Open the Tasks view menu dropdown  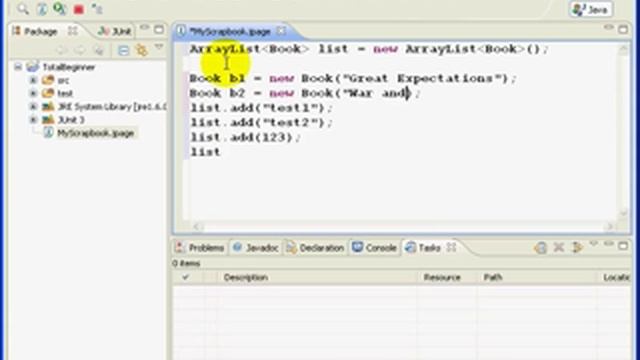coord(594,244)
